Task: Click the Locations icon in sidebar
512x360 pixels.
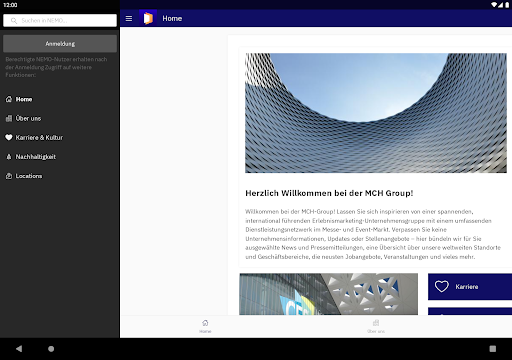Action: pos(9,176)
